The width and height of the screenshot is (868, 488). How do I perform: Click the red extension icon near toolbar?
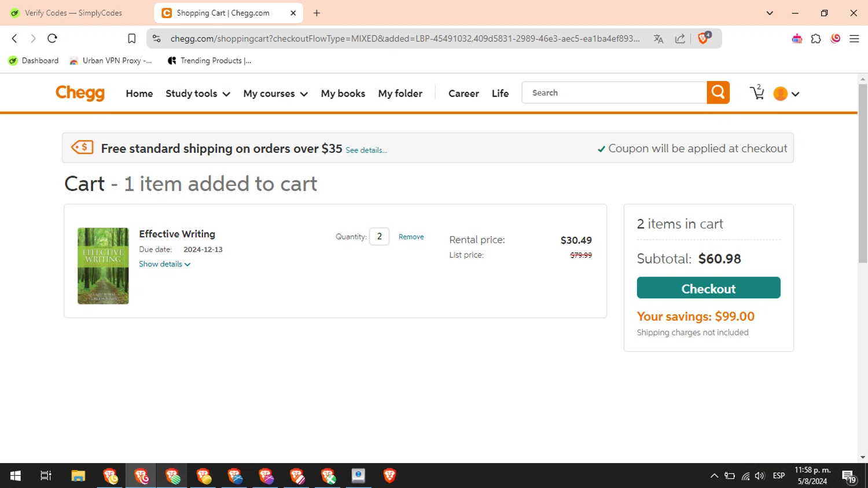pyautogui.click(x=797, y=39)
